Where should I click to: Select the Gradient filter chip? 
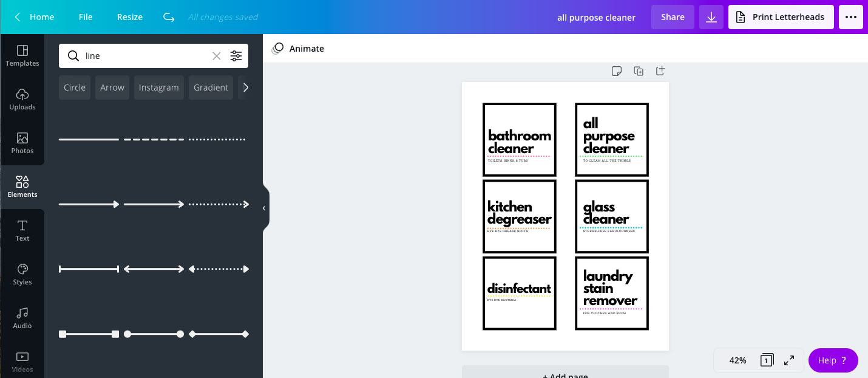[x=211, y=88]
